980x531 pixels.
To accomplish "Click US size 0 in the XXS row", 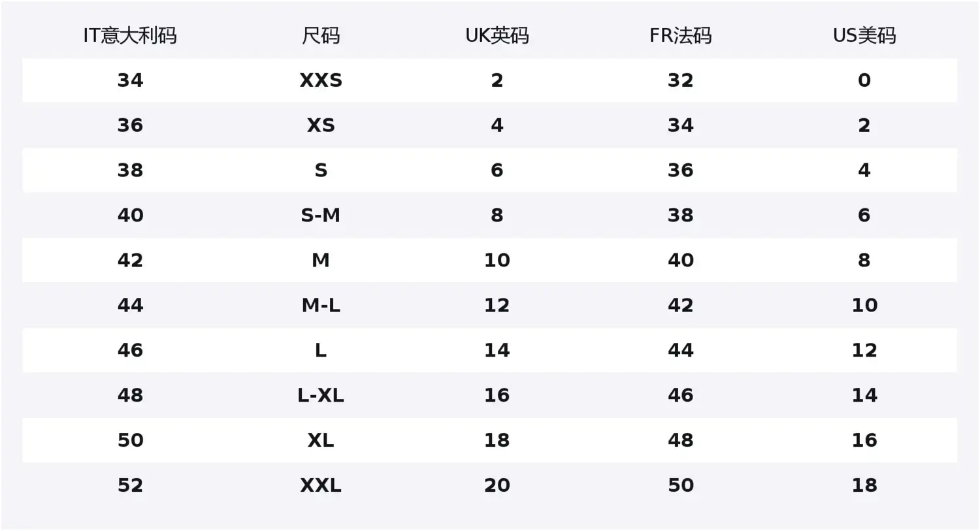I will coord(864,80).
